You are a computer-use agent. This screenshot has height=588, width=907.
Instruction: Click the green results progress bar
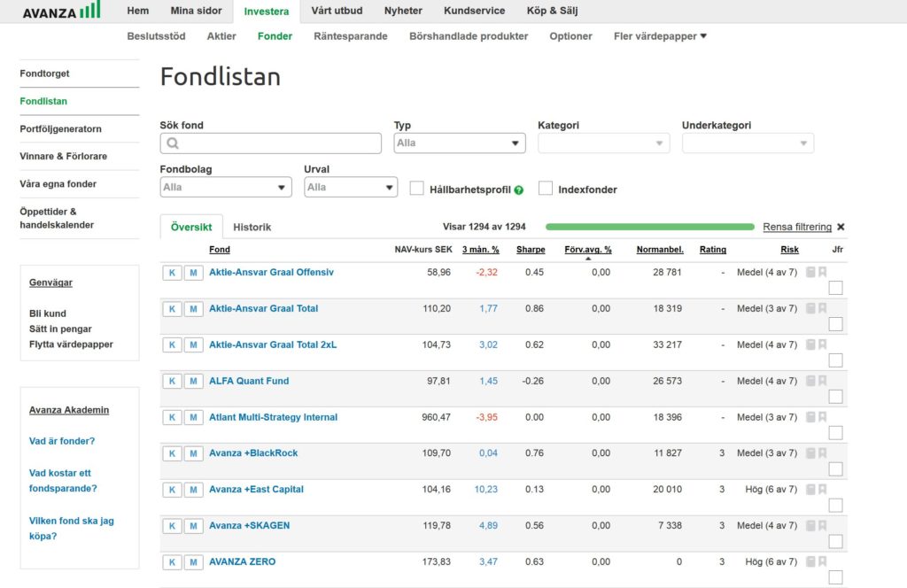650,227
